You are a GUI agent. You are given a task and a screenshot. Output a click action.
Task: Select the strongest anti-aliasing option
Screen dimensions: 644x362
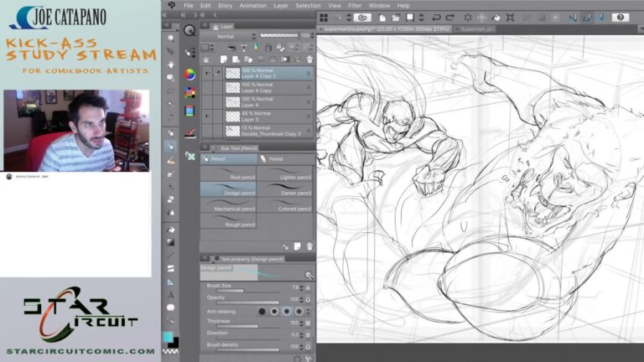coord(299,311)
